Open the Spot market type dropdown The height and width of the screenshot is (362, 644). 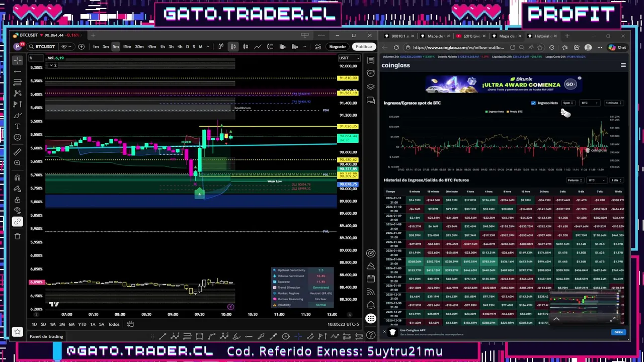(568, 103)
